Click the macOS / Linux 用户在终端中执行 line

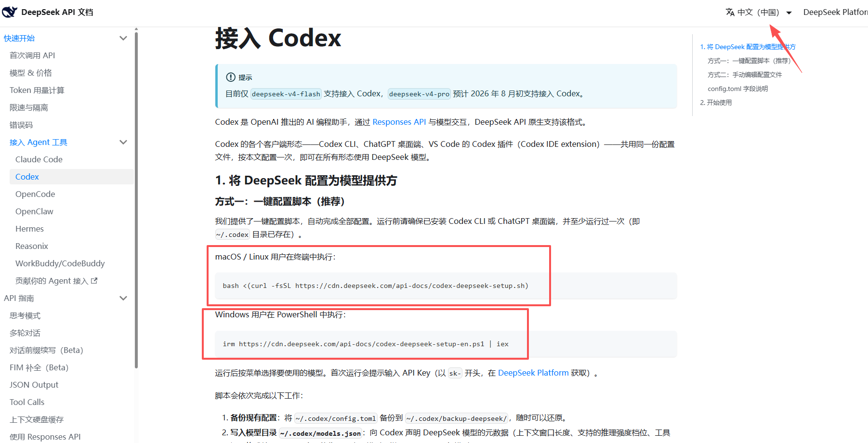point(276,257)
